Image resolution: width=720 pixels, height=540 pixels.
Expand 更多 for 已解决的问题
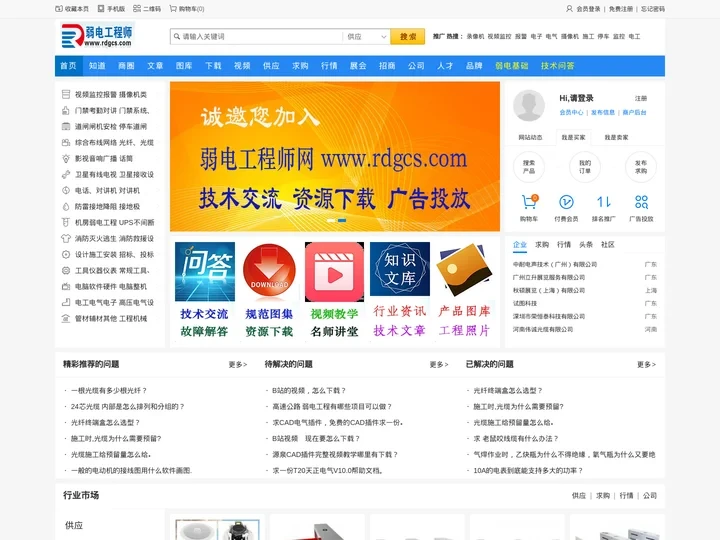[647, 365]
